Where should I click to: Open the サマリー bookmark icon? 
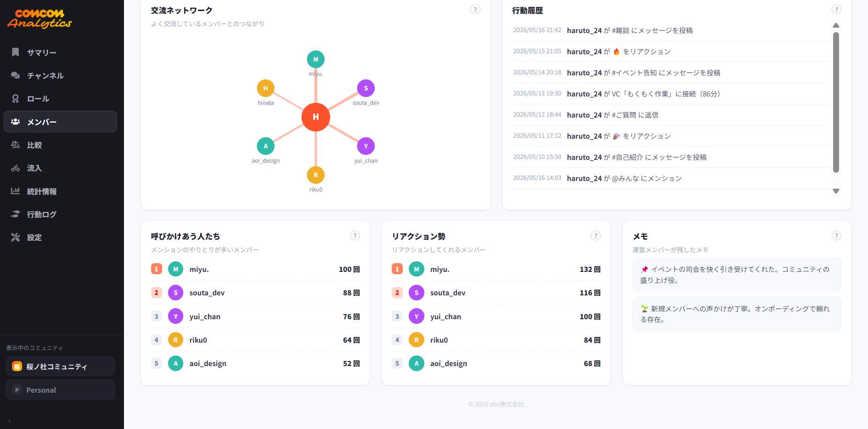(x=15, y=52)
